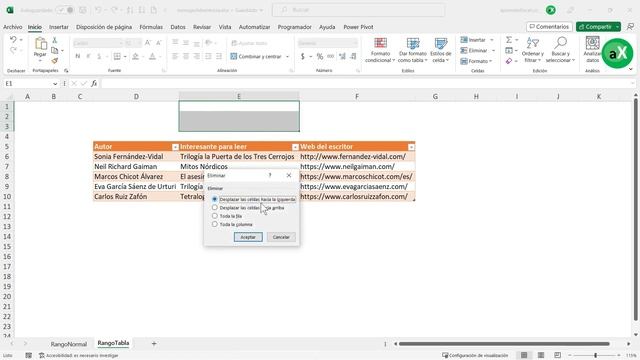Toggle Subrayado underline formatting
Image resolution: width=640 pixels, height=360 pixels.
(99, 56)
